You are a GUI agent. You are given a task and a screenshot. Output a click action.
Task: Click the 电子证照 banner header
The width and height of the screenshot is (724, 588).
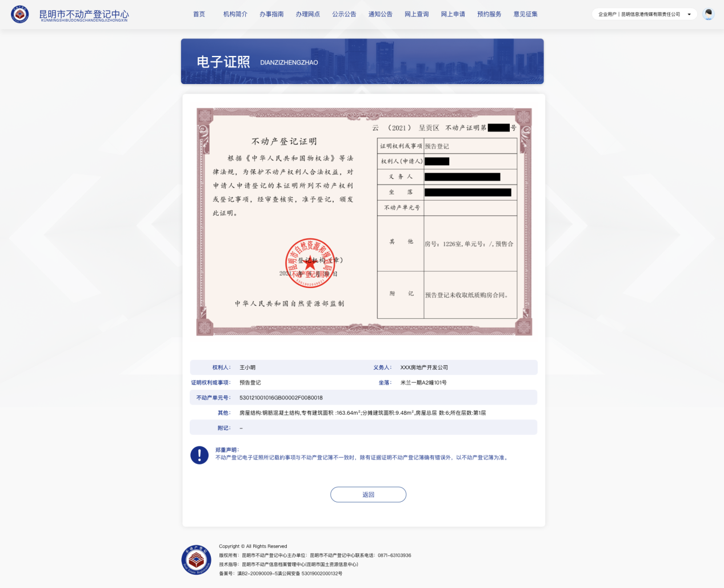(x=362, y=62)
